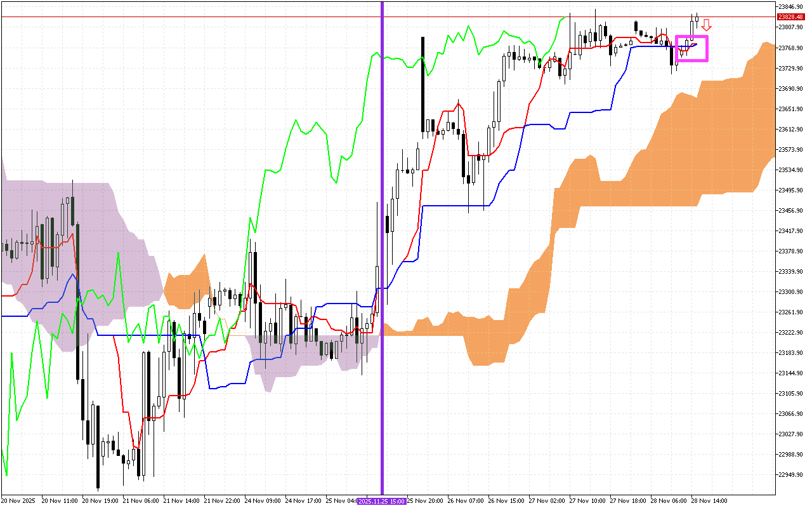
Task: Click the 21 Nov 06:00 time label
Action: pos(141,501)
